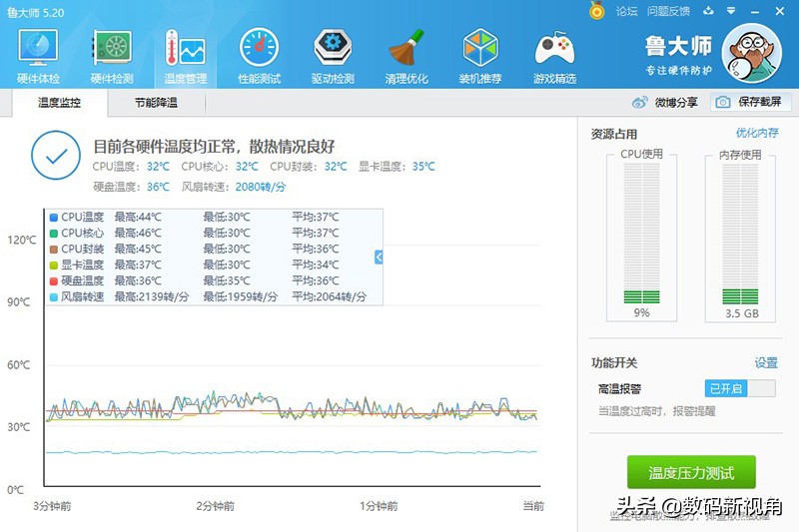The image size is (799, 532).
Task: Click the checkmark status circle icon
Action: click(56, 156)
